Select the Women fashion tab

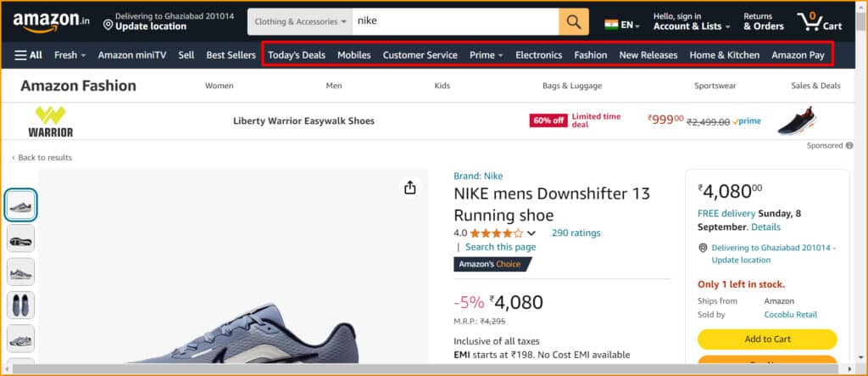tap(220, 86)
